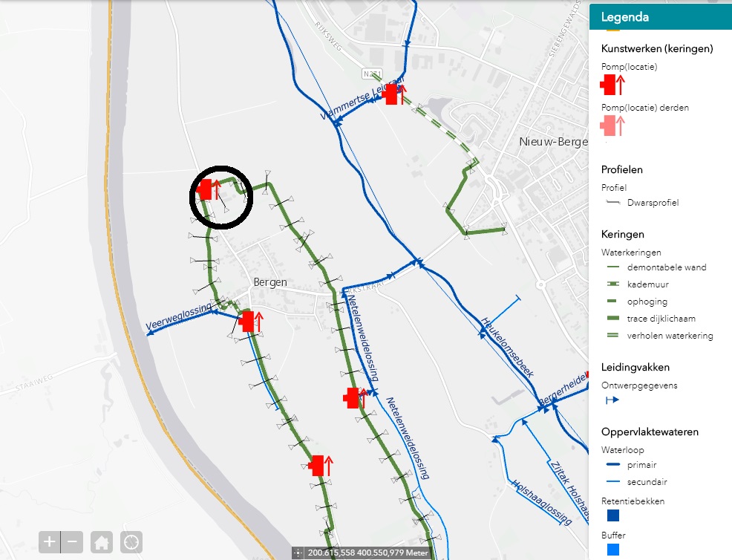Toggle the coordinate capture icon beside the coordinates
This screenshot has height=560, width=732.
coord(298,553)
